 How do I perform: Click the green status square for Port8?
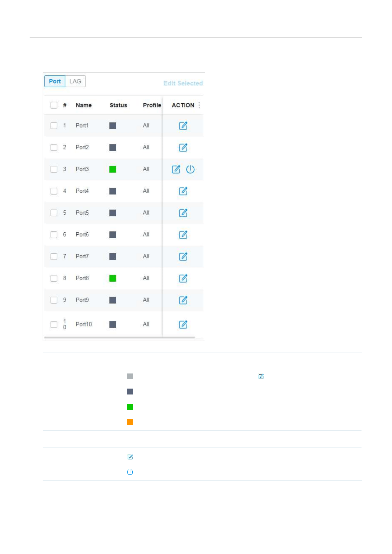click(113, 278)
